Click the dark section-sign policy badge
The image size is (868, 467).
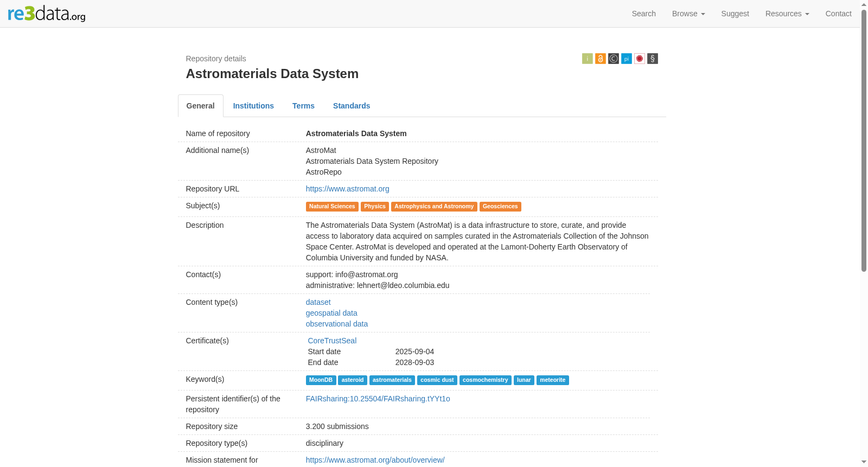pos(653,59)
